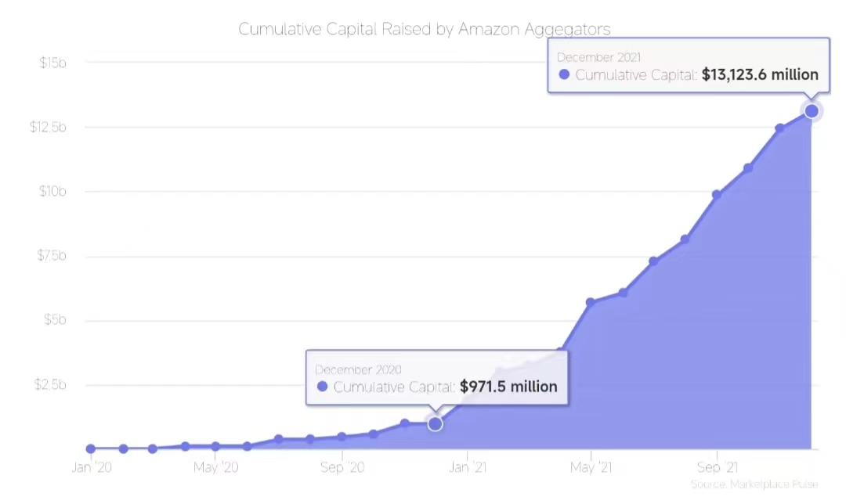This screenshot has height=504, width=846.
Task: Click the $5b y-axis label
Action: [54, 320]
